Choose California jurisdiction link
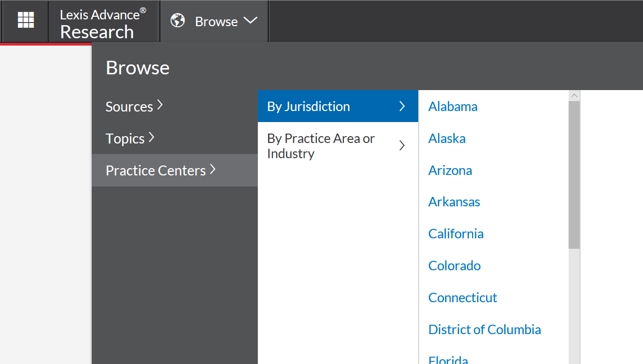The height and width of the screenshot is (364, 643). (456, 234)
